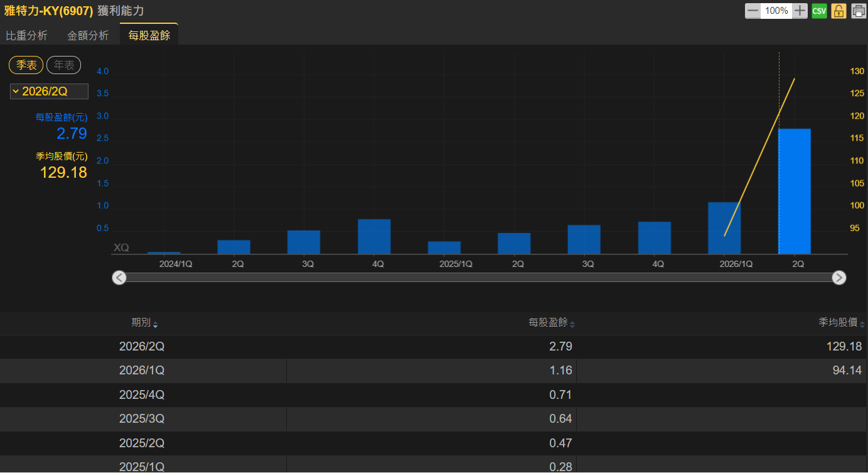Click average price 94.14 in table
Viewport: 868px width, 473px height.
click(x=847, y=371)
